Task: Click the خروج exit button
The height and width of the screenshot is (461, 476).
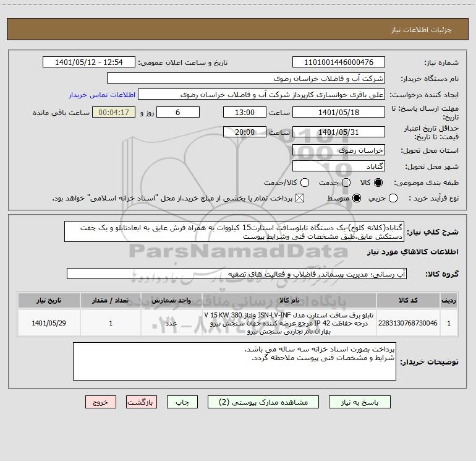Action: pos(101,402)
